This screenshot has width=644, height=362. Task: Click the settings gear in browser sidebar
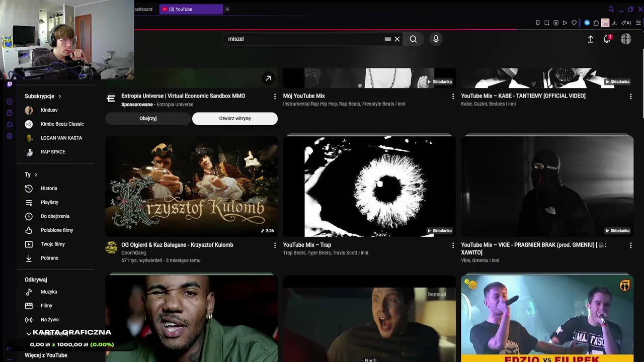coord(10,136)
